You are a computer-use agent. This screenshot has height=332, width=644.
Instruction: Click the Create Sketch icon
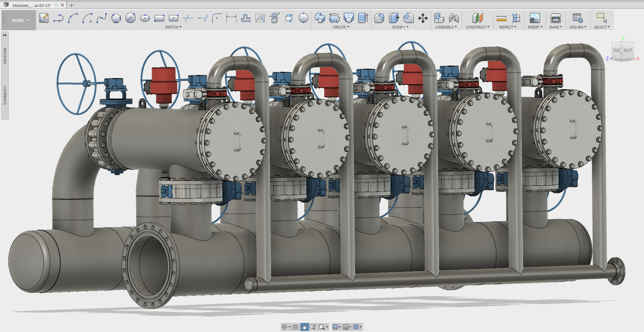(x=44, y=18)
